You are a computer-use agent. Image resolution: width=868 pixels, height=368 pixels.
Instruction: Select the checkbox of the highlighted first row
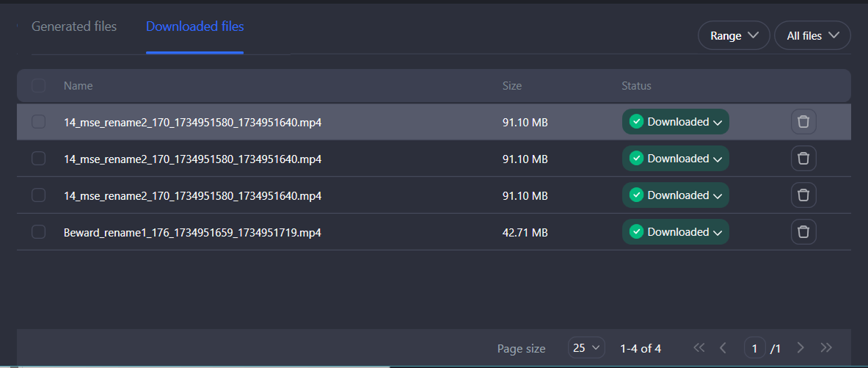[x=39, y=122]
